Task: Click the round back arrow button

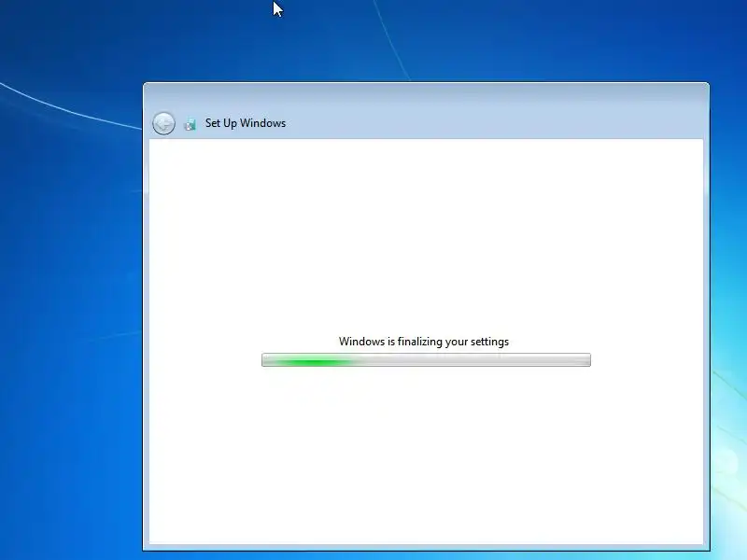Action: tap(163, 124)
